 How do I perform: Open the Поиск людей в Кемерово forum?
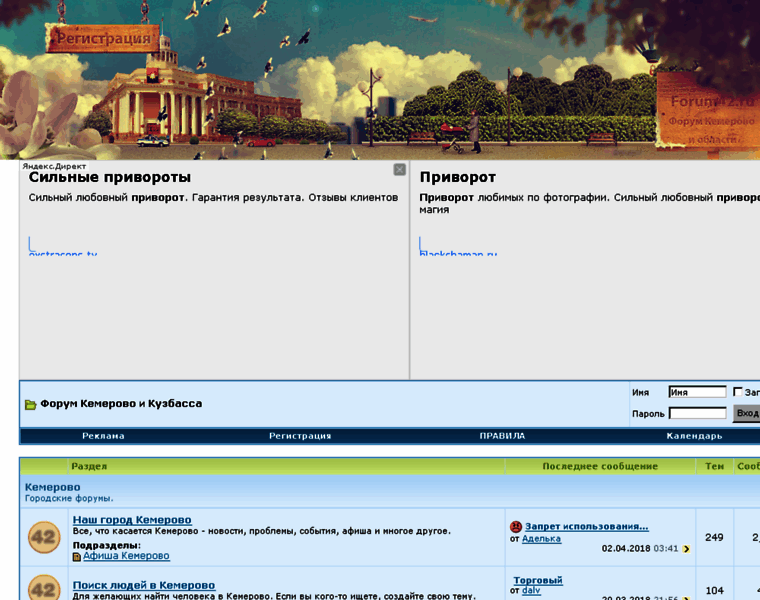[144, 585]
